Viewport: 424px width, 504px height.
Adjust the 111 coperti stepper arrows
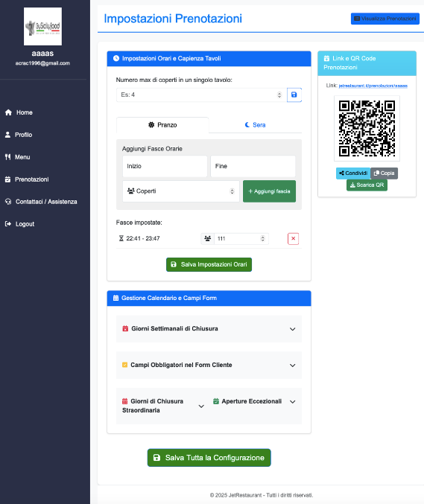[262, 238]
